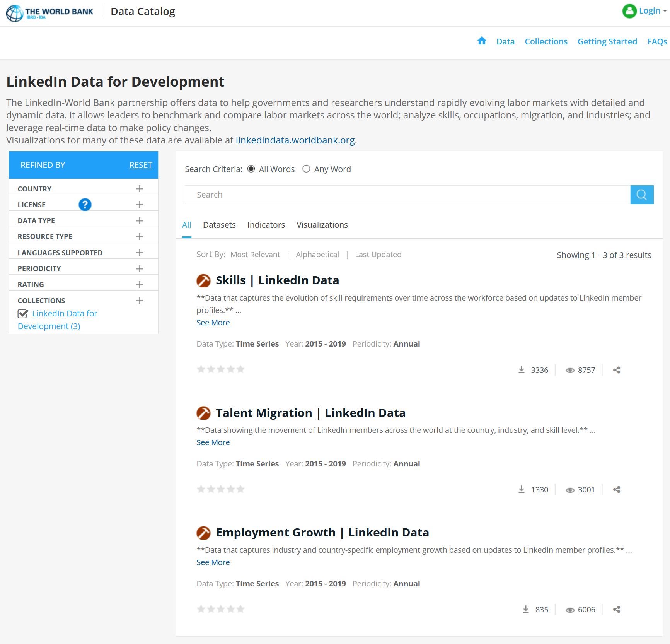Click share icon for Talent Migration dataset
The image size is (670, 644).
click(x=616, y=490)
